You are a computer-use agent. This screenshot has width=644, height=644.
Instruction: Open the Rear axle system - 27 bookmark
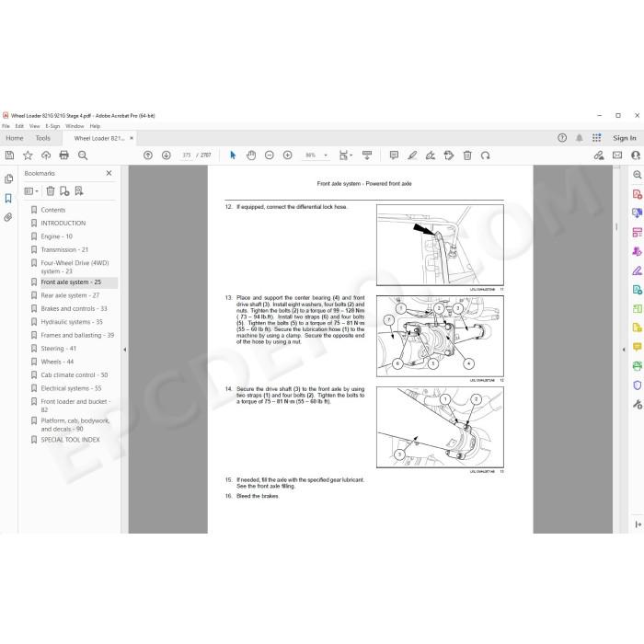click(x=70, y=295)
